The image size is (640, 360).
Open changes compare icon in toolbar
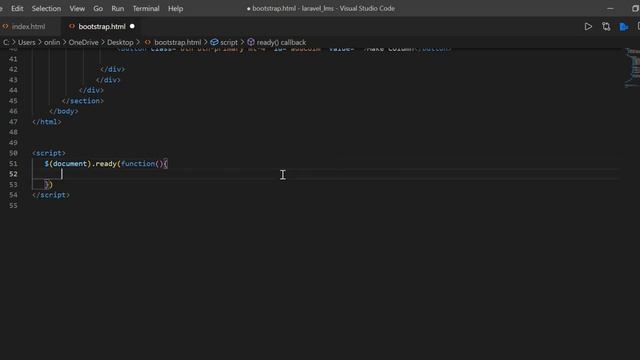point(606,27)
